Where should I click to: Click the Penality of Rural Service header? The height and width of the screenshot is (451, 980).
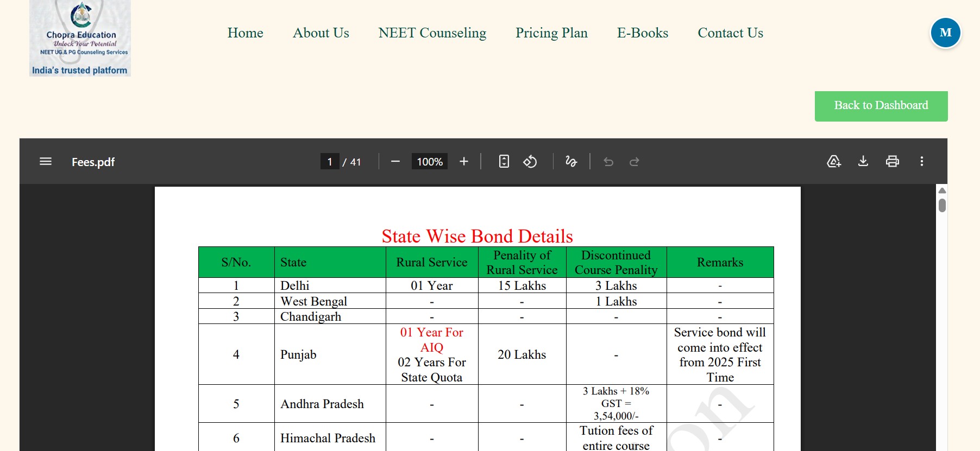[x=522, y=263]
